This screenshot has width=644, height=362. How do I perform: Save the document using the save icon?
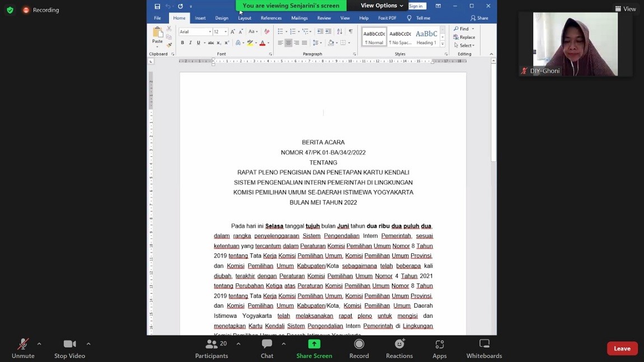click(x=157, y=6)
